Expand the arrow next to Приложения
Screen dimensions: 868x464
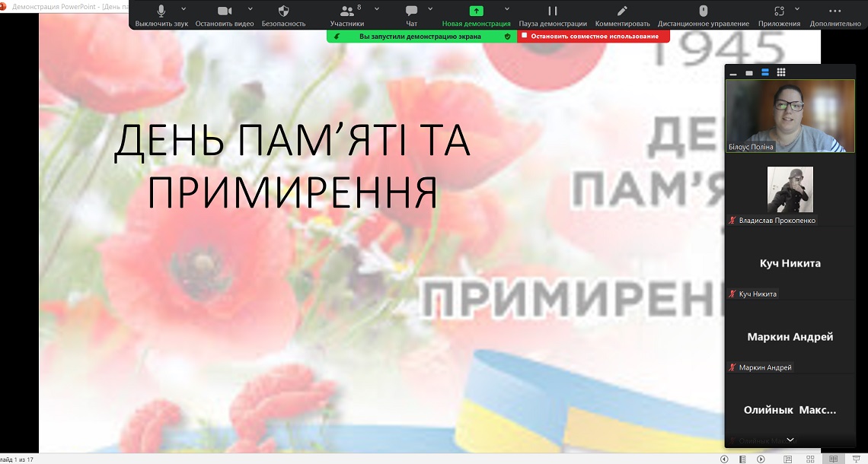[797, 9]
